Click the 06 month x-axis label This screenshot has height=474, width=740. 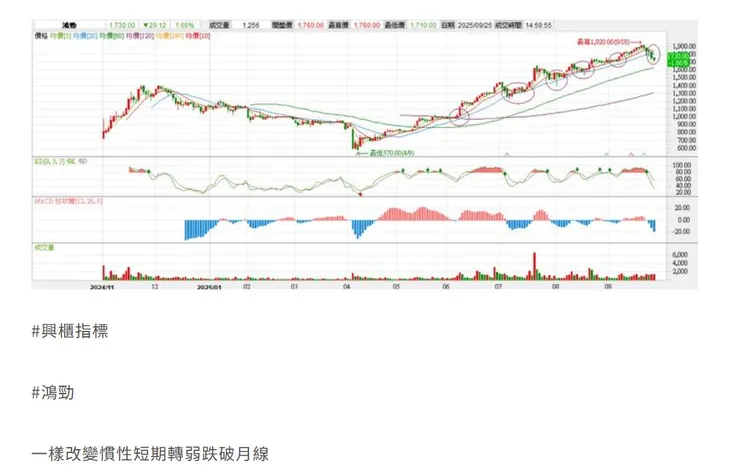click(446, 287)
